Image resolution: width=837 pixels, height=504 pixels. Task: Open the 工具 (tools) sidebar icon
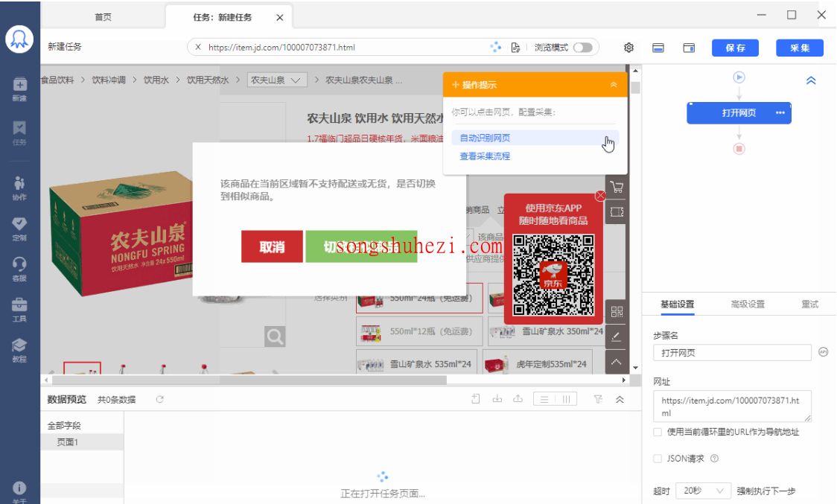(x=19, y=310)
